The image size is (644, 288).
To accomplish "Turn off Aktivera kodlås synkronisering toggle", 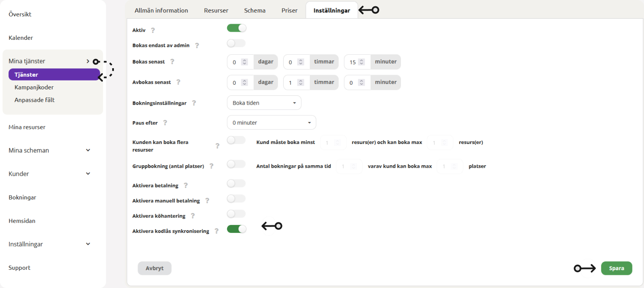I will pyautogui.click(x=236, y=229).
